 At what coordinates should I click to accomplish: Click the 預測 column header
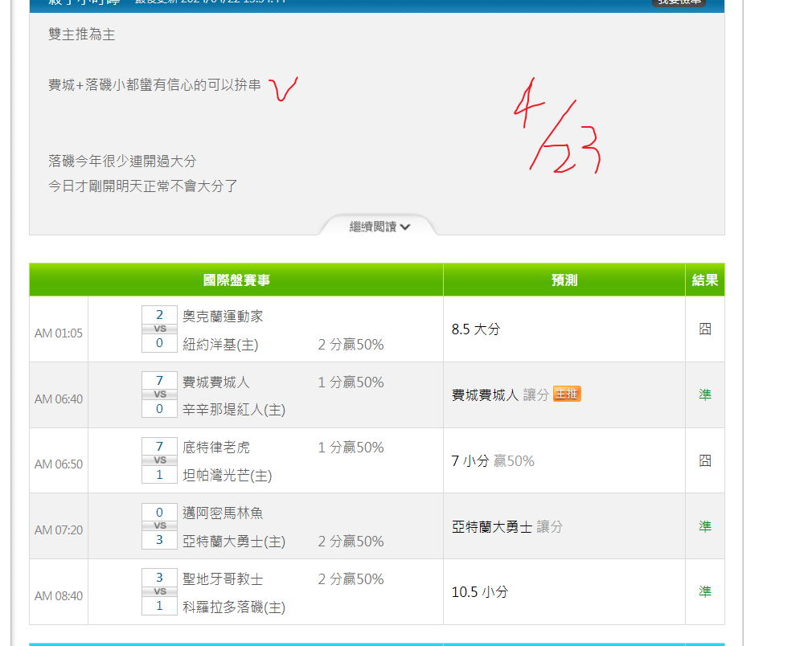click(x=564, y=280)
